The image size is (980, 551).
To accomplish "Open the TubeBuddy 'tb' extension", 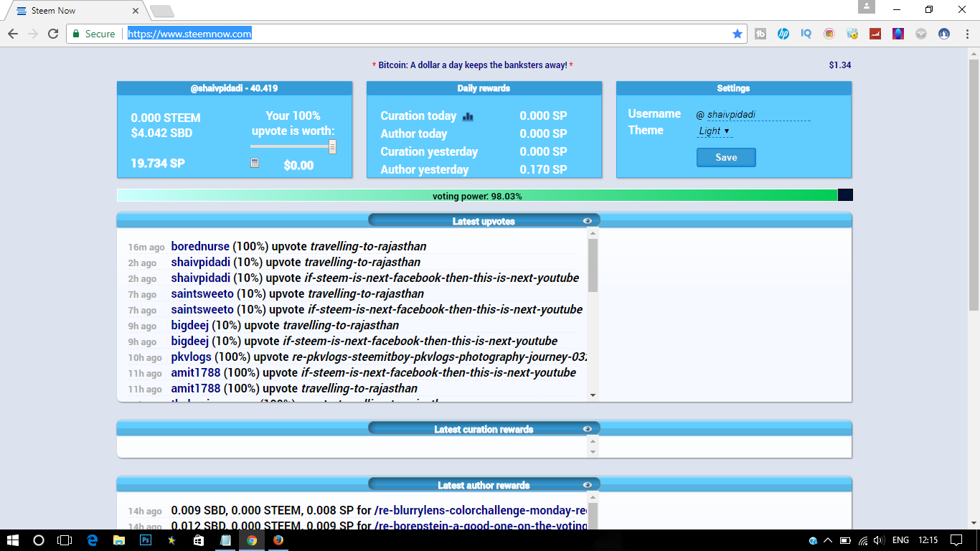I will 760,34.
